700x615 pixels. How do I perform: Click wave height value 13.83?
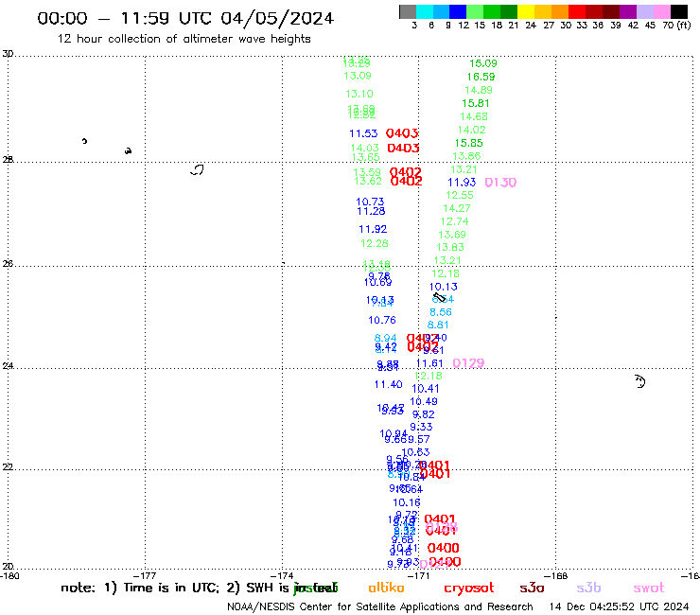tap(450, 247)
